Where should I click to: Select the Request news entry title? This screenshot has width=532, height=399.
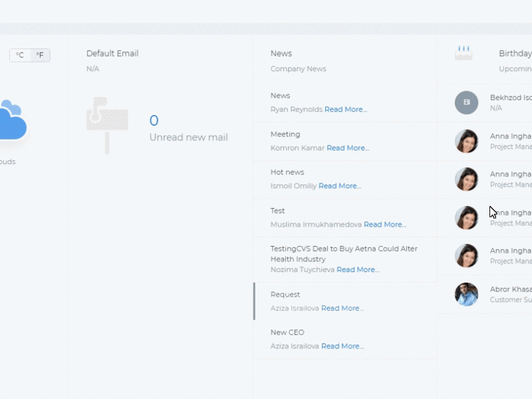click(x=285, y=295)
